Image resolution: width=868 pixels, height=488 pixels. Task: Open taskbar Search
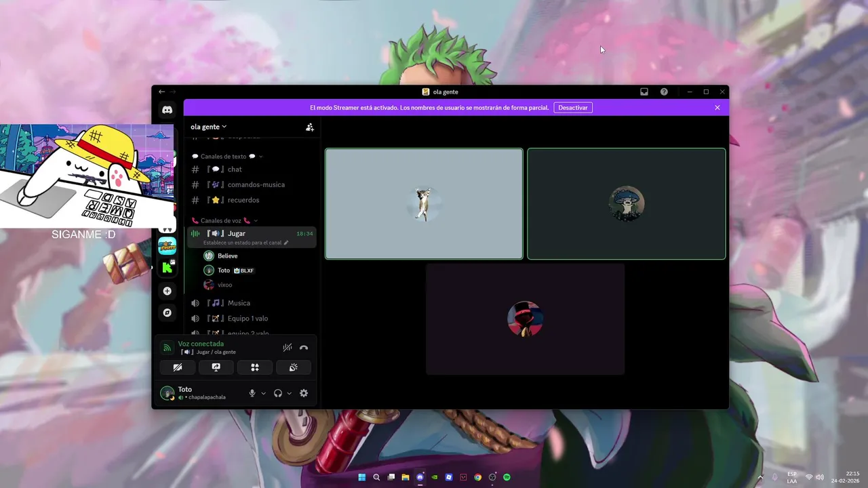pos(376,477)
